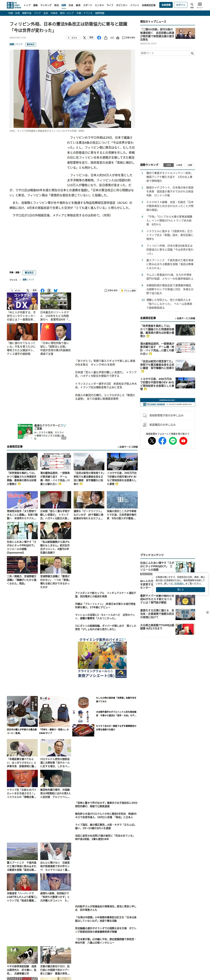Viewport: 210px width, 980px height.
Task: Focus the 検索ワード search field
Action: [165, 53]
